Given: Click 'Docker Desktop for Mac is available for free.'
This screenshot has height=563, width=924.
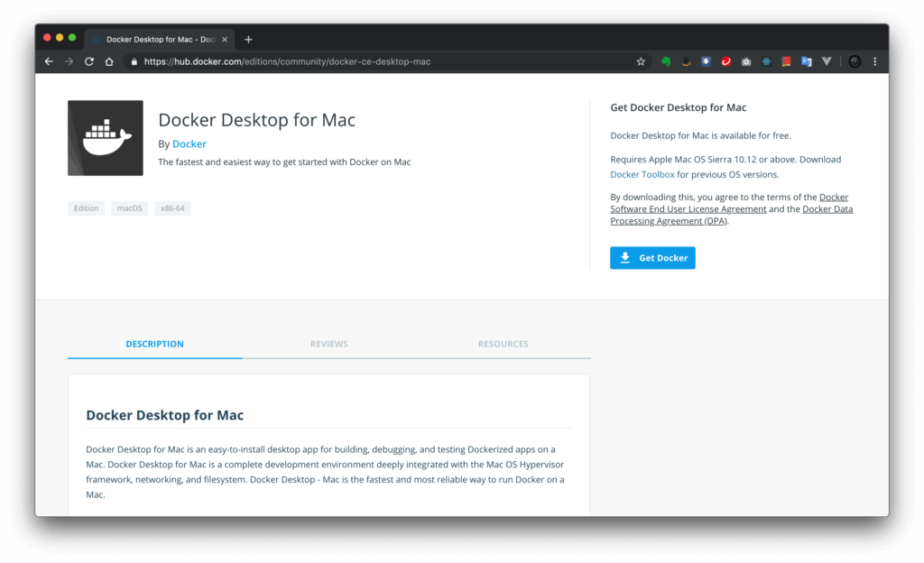Looking at the screenshot, I should (x=700, y=135).
